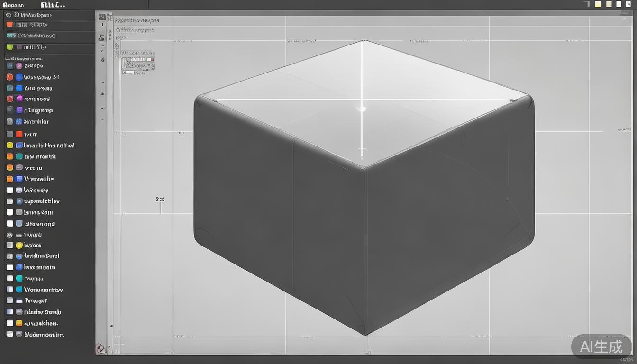This screenshot has width=637, height=364.
Task: Click the red icon beside the "wow" row
Action: coord(19,134)
